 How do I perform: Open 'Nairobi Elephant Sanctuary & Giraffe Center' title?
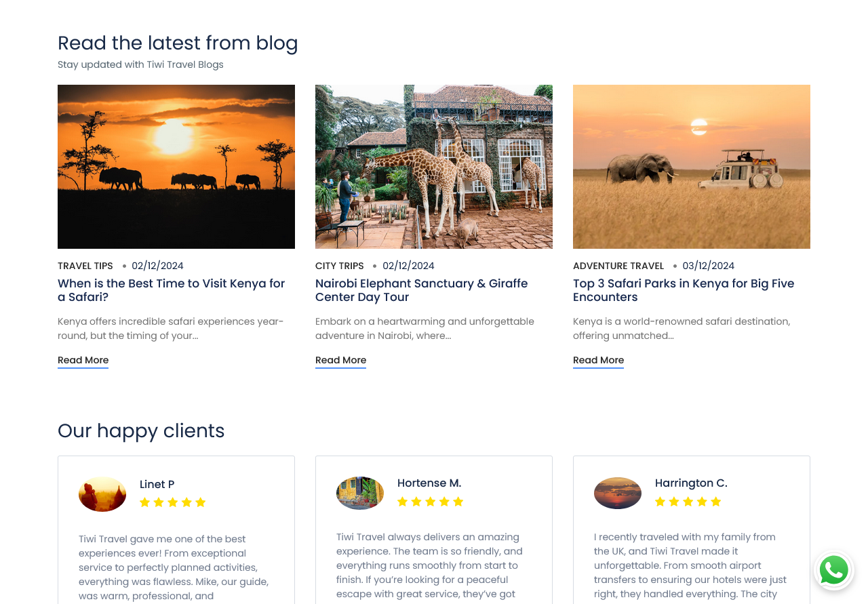tap(421, 290)
